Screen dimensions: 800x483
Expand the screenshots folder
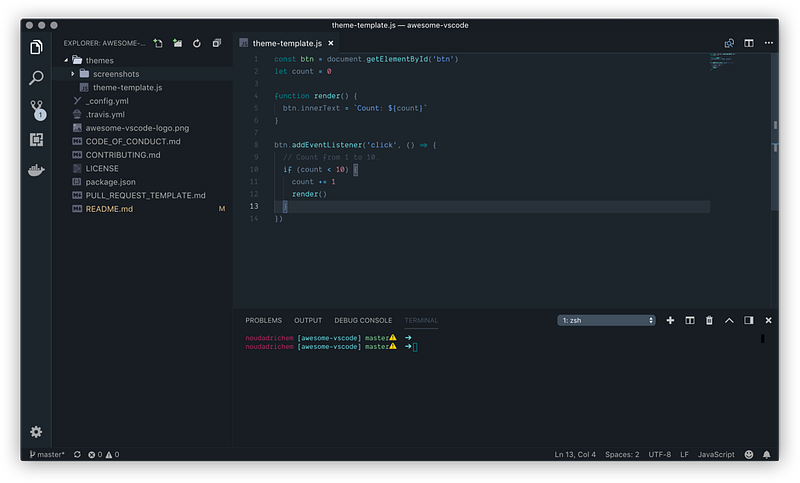72,74
